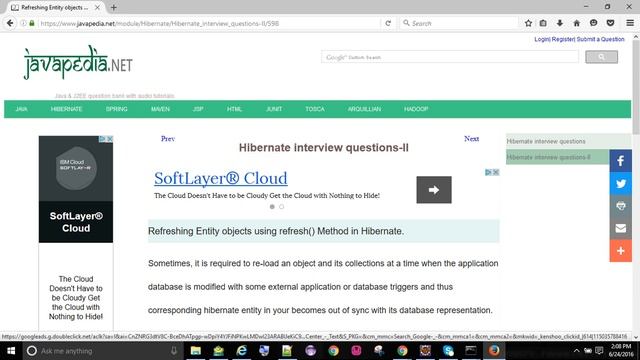The image size is (640, 360).
Task: Click the ad arrow button
Action: 434,190
